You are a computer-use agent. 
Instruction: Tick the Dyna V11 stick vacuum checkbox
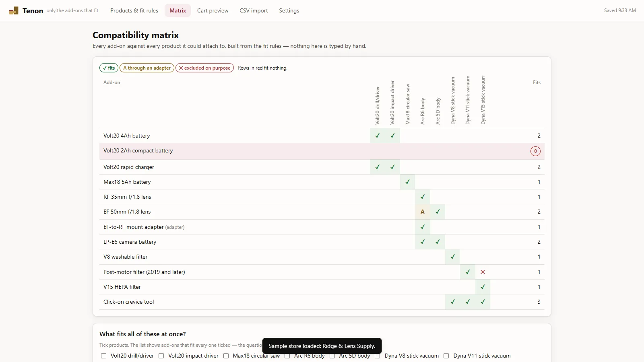pos(446,356)
